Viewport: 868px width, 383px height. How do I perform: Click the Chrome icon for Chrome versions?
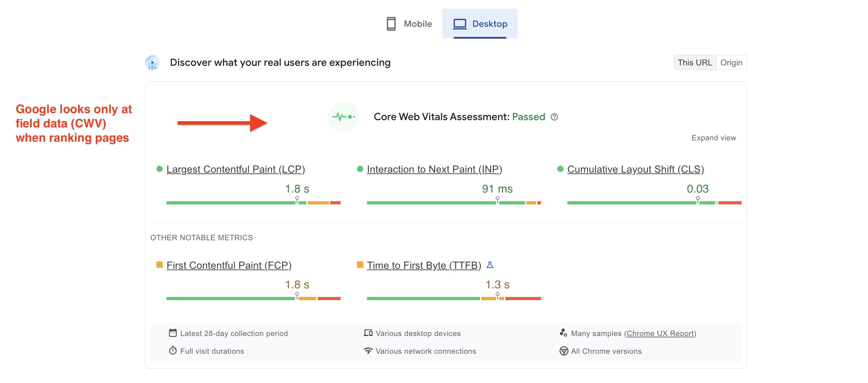coord(564,351)
